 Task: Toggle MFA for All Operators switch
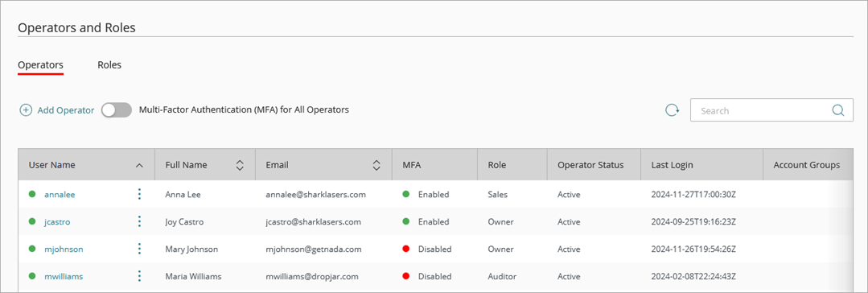(x=117, y=110)
